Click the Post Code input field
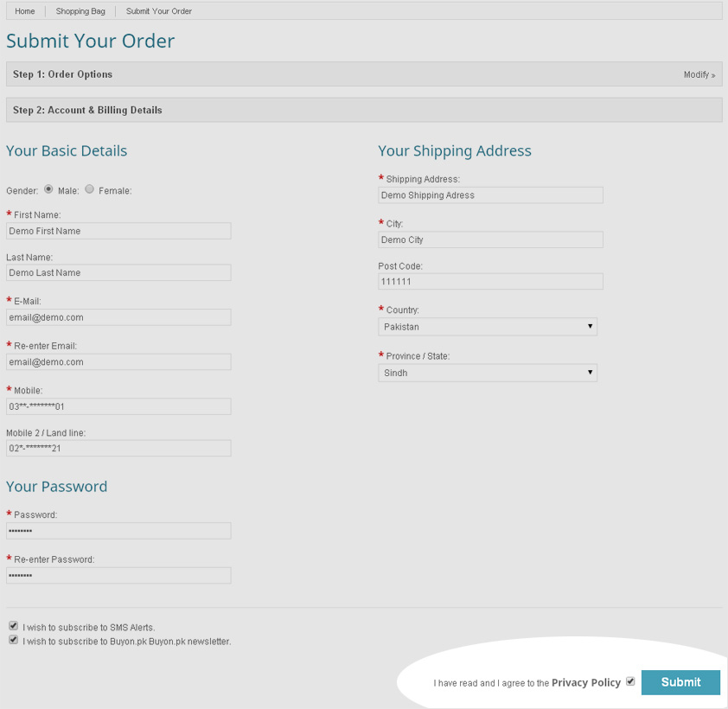Screen dimensions: 728x709 (491, 282)
